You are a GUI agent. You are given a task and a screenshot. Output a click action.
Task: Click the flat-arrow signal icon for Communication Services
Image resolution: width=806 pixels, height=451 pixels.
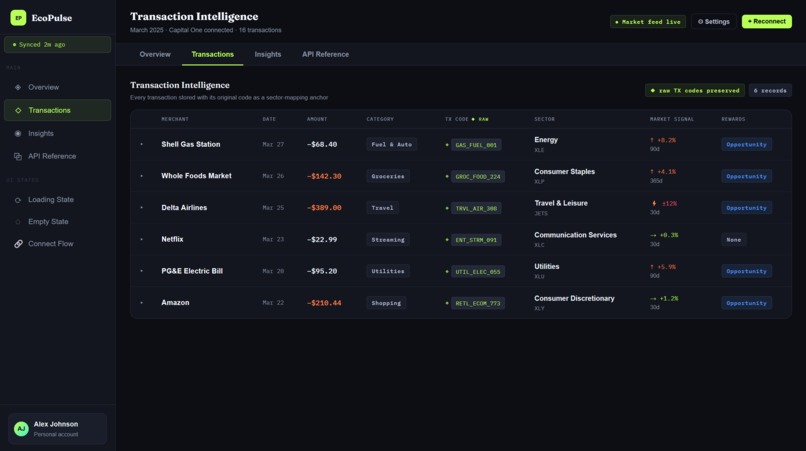653,235
